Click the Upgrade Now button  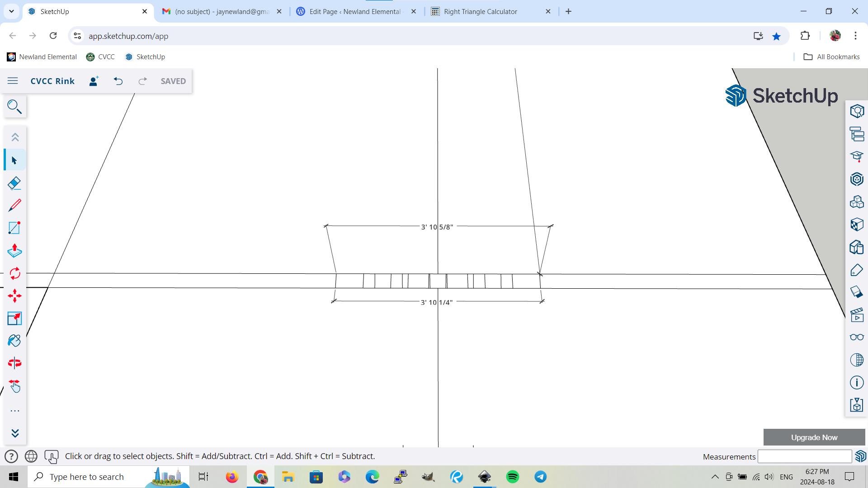[814, 437]
